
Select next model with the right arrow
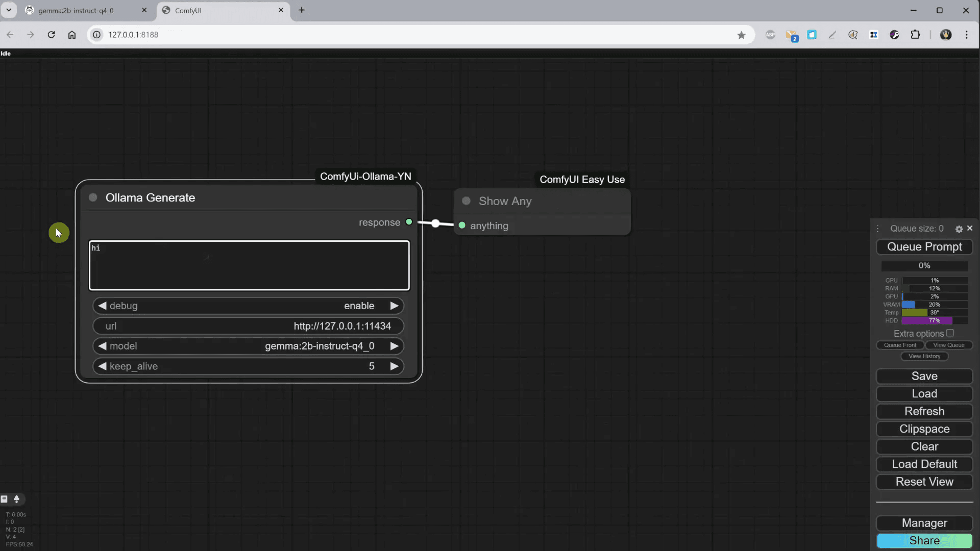coord(394,346)
